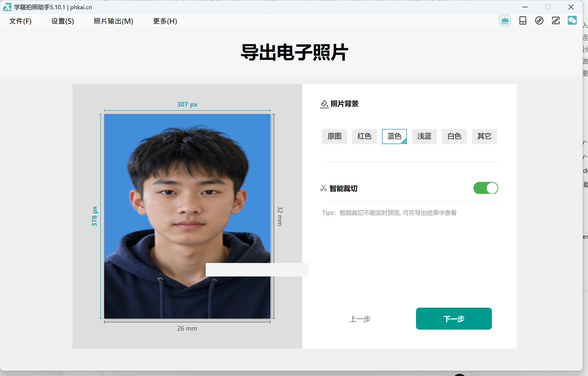Open the key activation icon

coord(556,20)
